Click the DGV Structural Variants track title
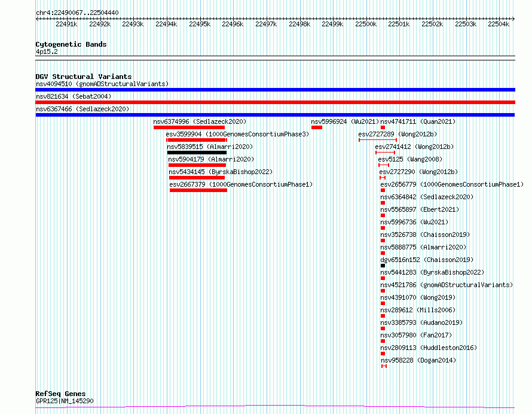The image size is (532, 414). pyautogui.click(x=84, y=77)
